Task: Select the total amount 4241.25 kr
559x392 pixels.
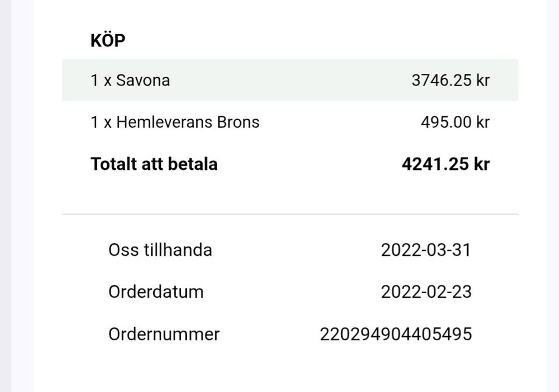Action: coord(445,164)
